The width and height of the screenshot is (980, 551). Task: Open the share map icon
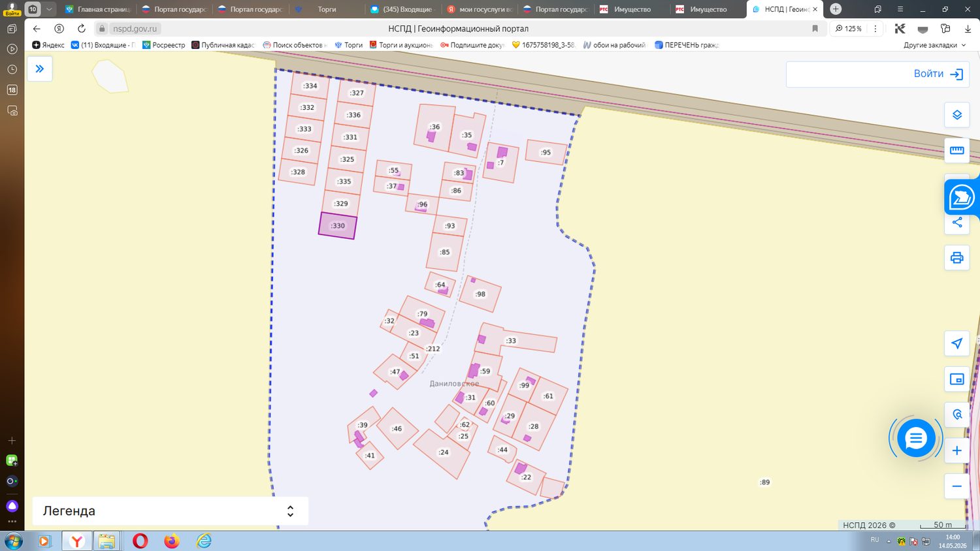956,223
